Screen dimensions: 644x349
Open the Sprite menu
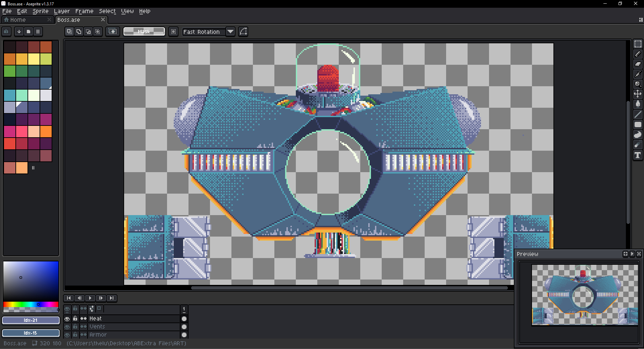pos(40,11)
